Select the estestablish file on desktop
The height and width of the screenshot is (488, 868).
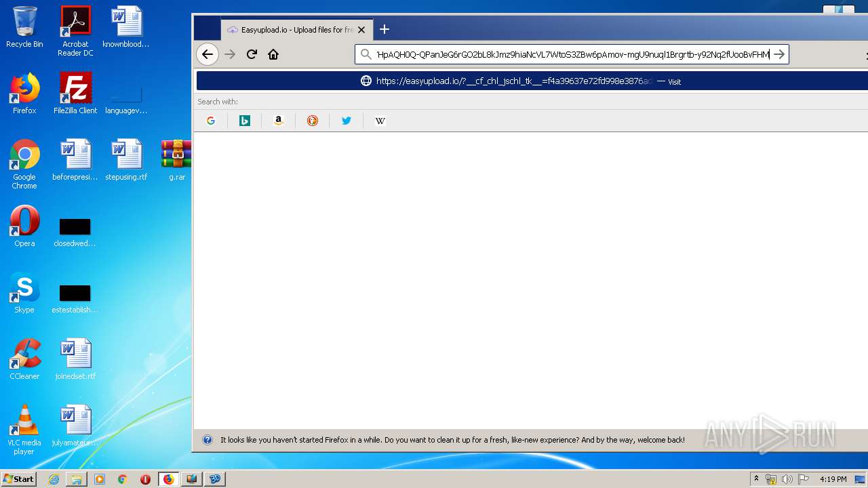tap(75, 299)
